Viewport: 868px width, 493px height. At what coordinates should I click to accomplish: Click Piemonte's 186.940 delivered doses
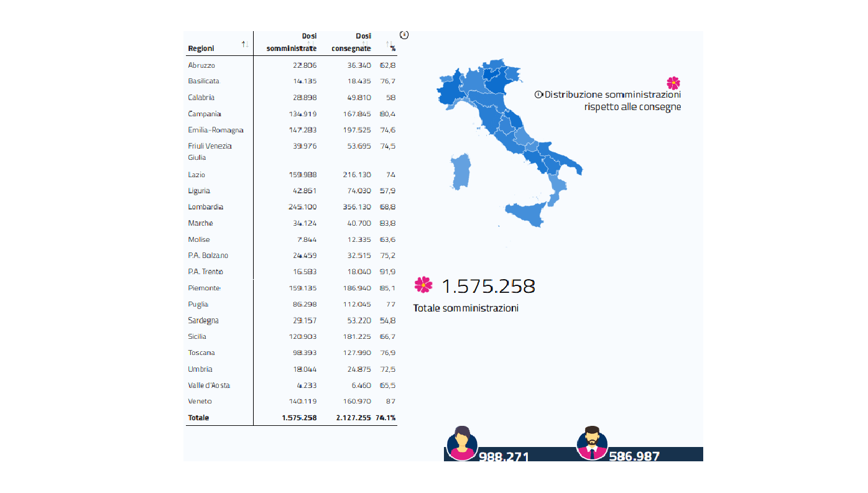pos(357,288)
